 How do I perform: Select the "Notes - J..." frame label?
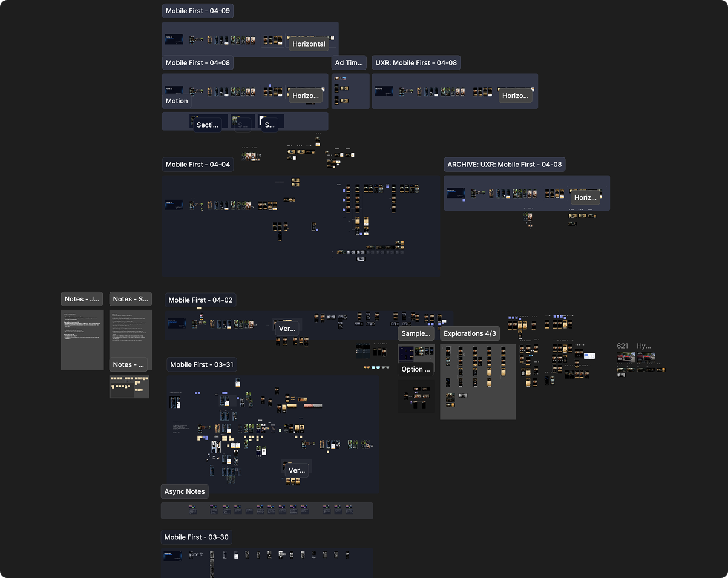click(82, 298)
